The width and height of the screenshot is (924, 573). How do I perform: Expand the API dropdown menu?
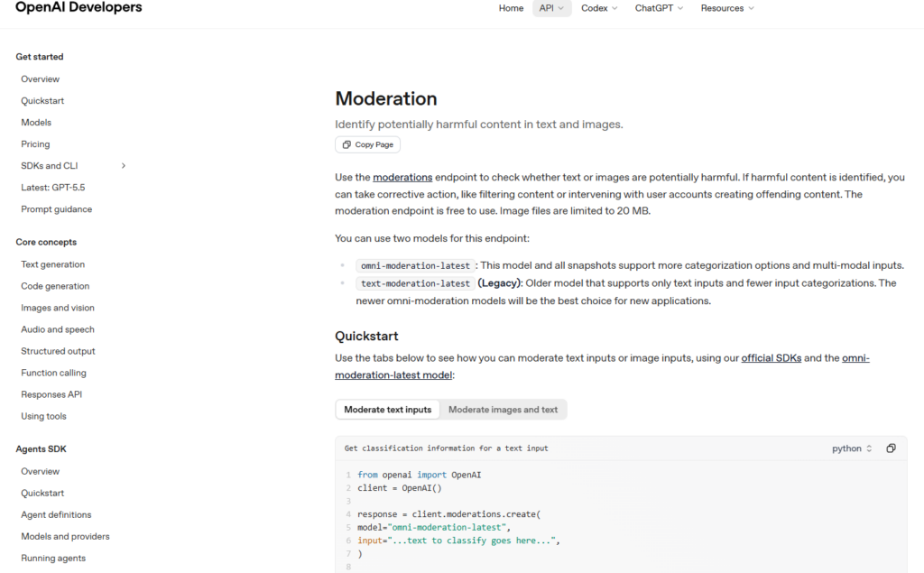[x=551, y=8]
